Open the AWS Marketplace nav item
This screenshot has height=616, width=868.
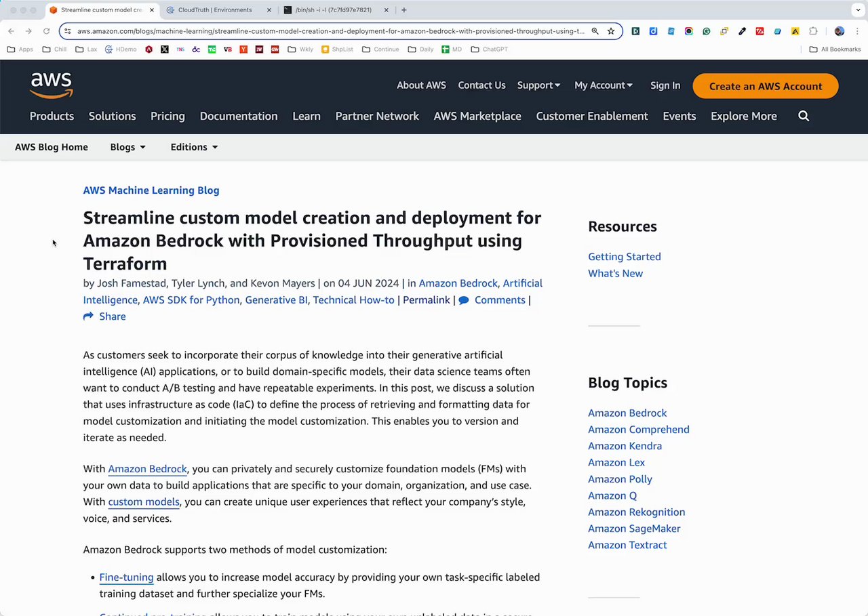[x=477, y=116]
